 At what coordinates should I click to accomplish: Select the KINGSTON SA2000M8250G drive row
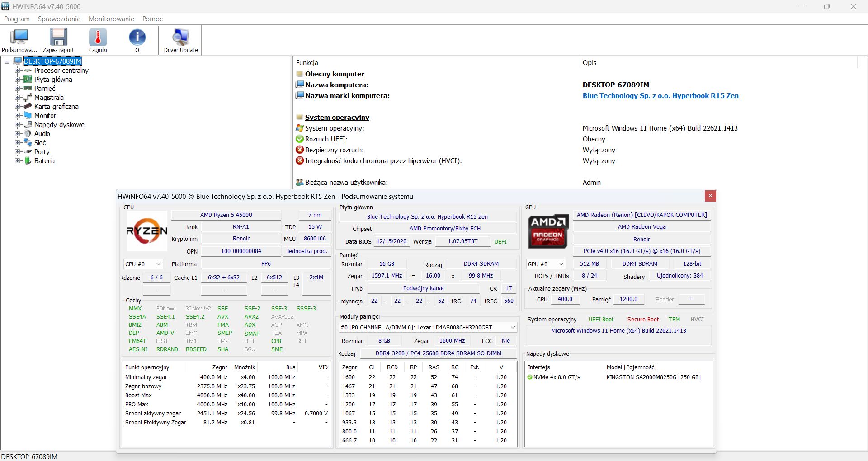(618, 377)
